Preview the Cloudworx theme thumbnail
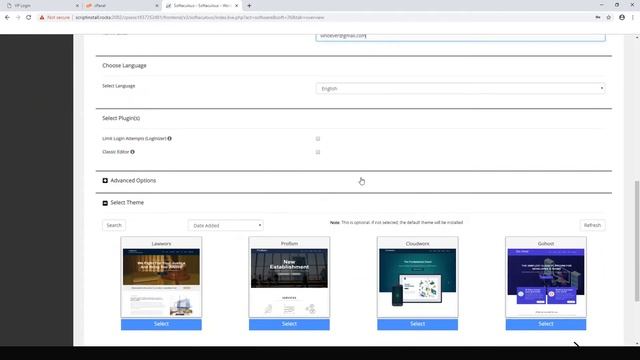 pos(418,282)
